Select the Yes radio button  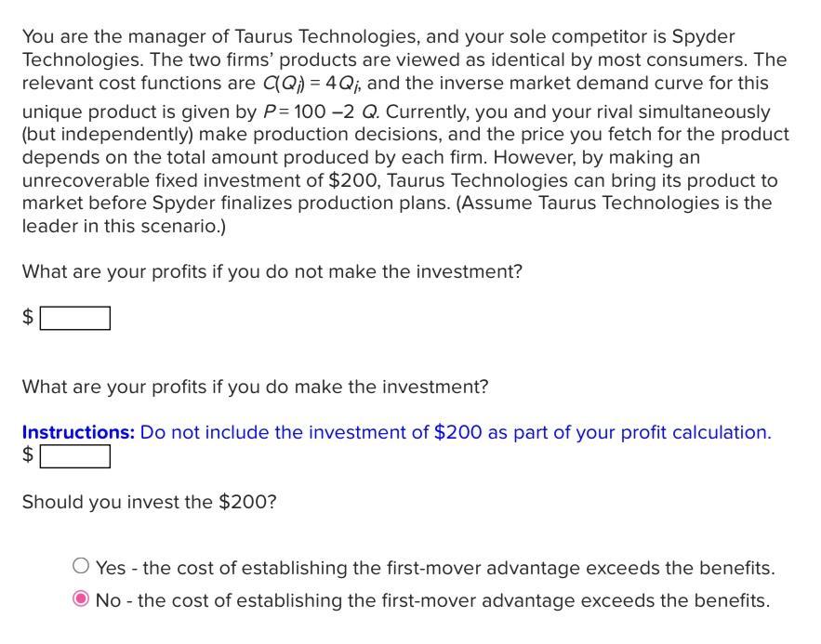click(81, 563)
